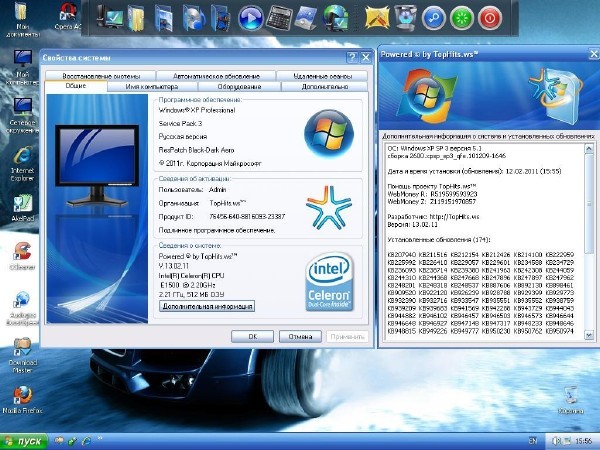Screen dimensions: 600x450
Task: Launch Internet Explorer from the quick launch bar
Action: click(86, 441)
